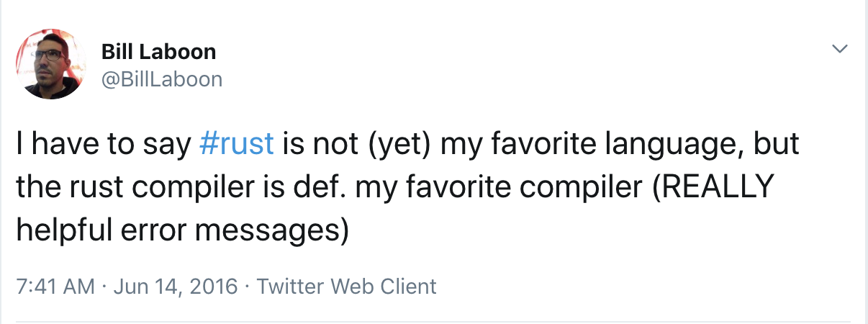The width and height of the screenshot is (868, 324).
Task: Open the tweet options chevron menu
Action: pos(839,50)
